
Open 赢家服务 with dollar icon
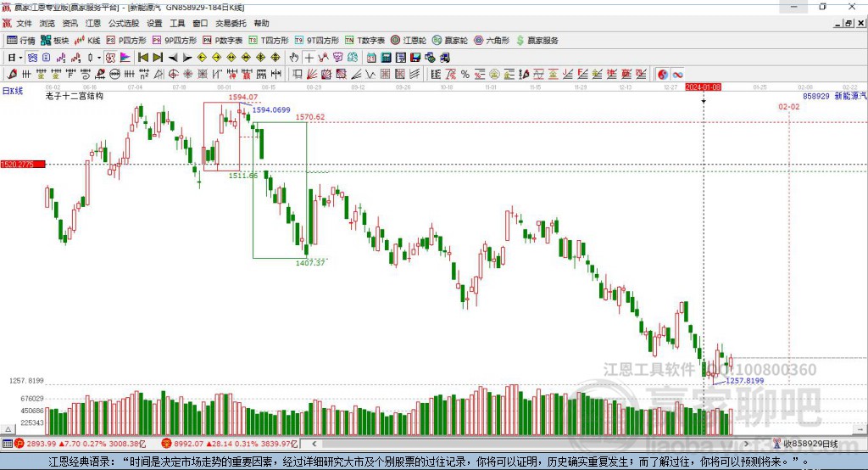point(537,41)
